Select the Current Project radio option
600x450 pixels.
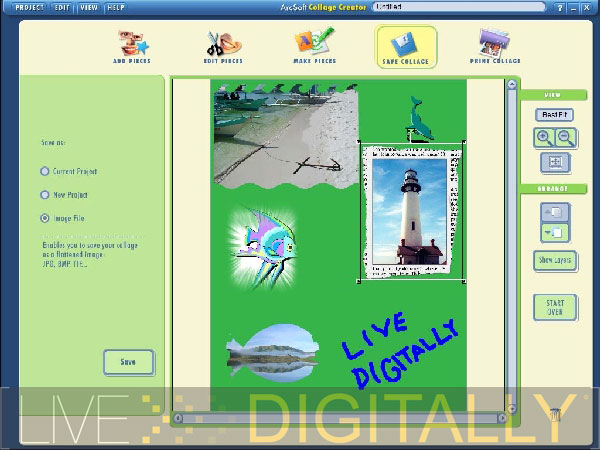click(x=45, y=171)
